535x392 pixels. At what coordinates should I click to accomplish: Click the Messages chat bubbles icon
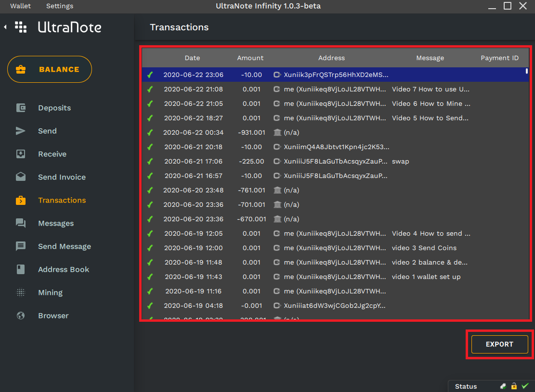(21, 223)
